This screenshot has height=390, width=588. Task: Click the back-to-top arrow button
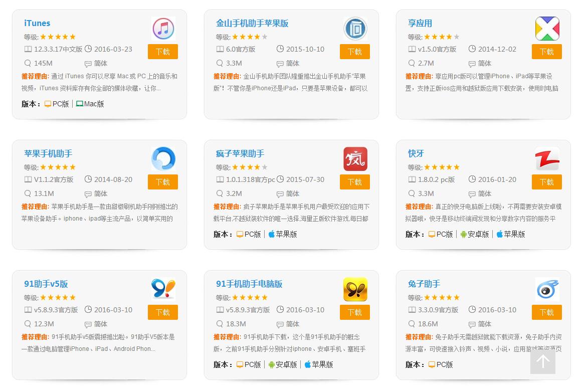tap(542, 361)
